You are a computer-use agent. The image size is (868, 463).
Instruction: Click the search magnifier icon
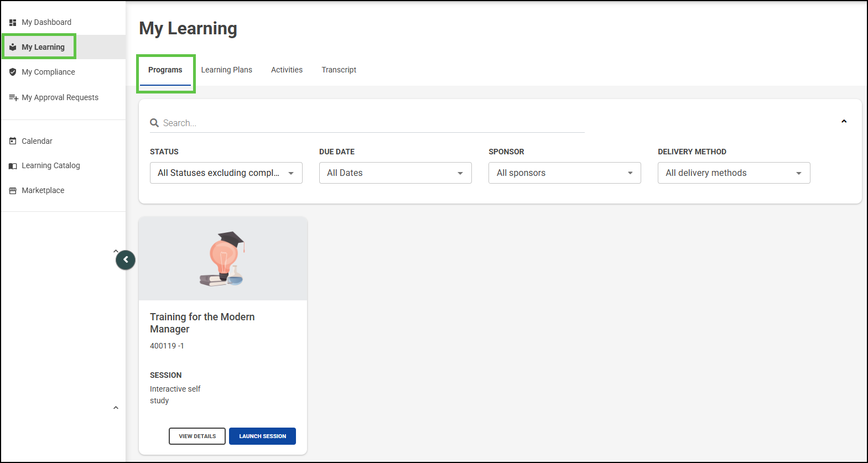click(154, 123)
